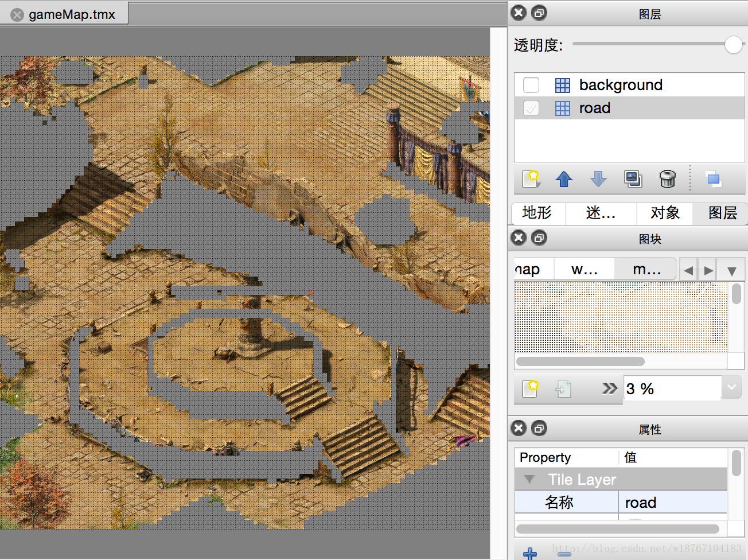Open the tileset tabs dropdown list

(x=731, y=270)
